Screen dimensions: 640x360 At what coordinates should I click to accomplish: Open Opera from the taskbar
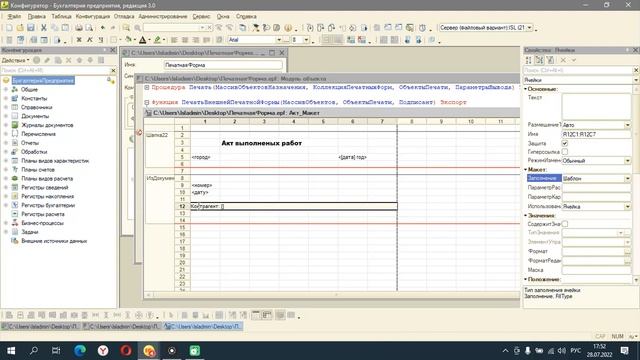click(x=126, y=351)
